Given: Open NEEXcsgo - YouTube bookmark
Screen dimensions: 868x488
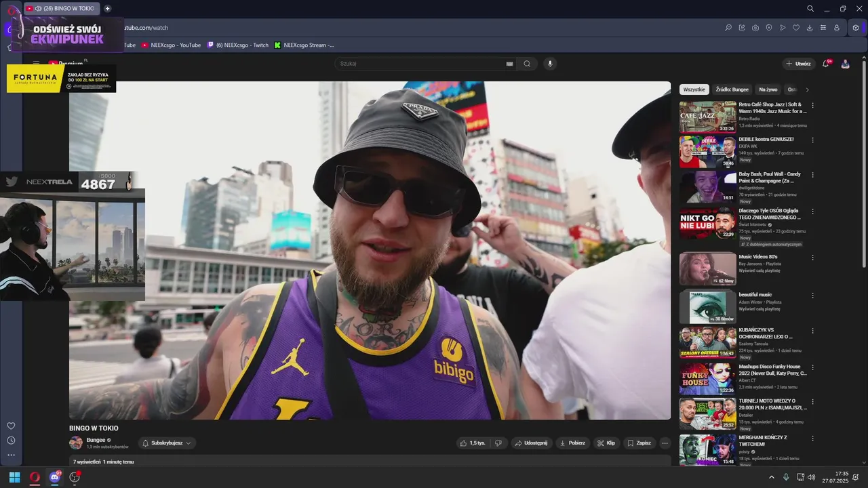Looking at the screenshot, I should (x=171, y=45).
